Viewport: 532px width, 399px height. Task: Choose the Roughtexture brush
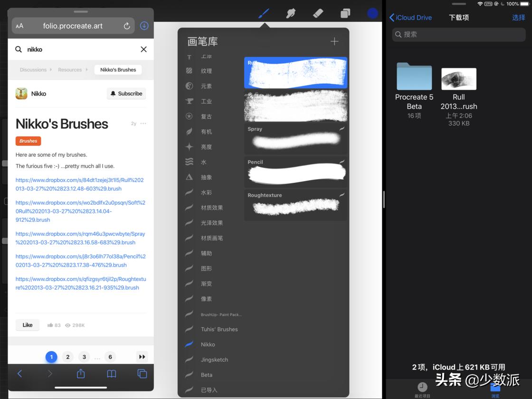pyautogui.click(x=295, y=205)
